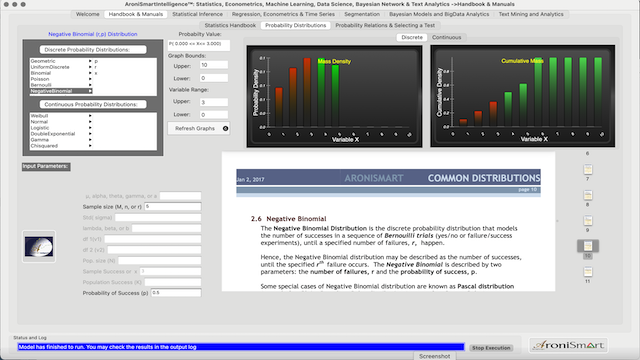The width and height of the screenshot is (640, 360).
Task: Click the Input Parameters label
Action: click(x=46, y=167)
